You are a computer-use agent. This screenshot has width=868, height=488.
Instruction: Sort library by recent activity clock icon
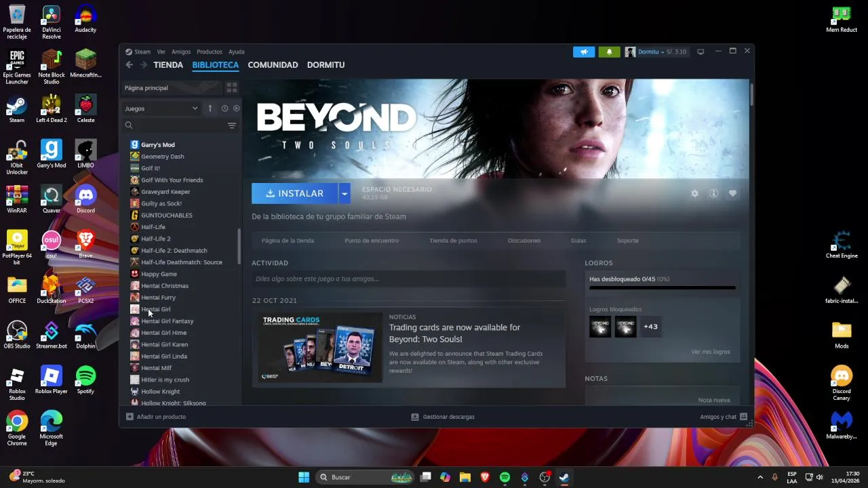224,108
